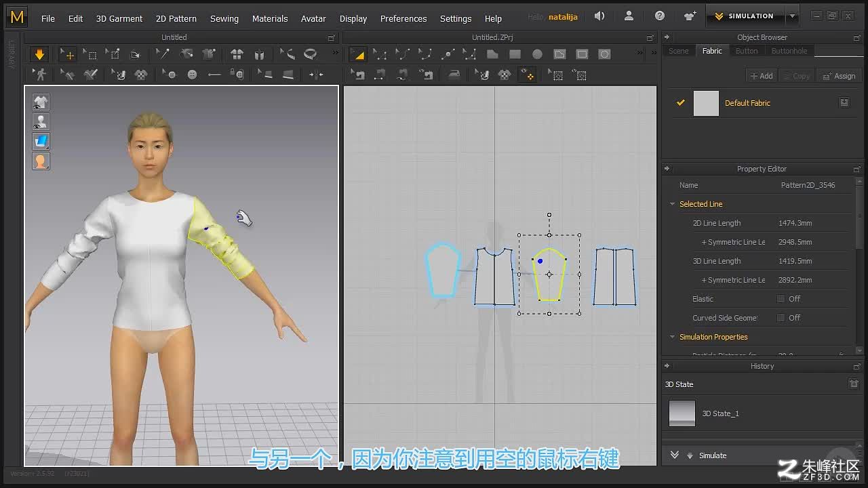
Task: Pick the Circle pattern tool
Action: pyautogui.click(x=537, y=54)
